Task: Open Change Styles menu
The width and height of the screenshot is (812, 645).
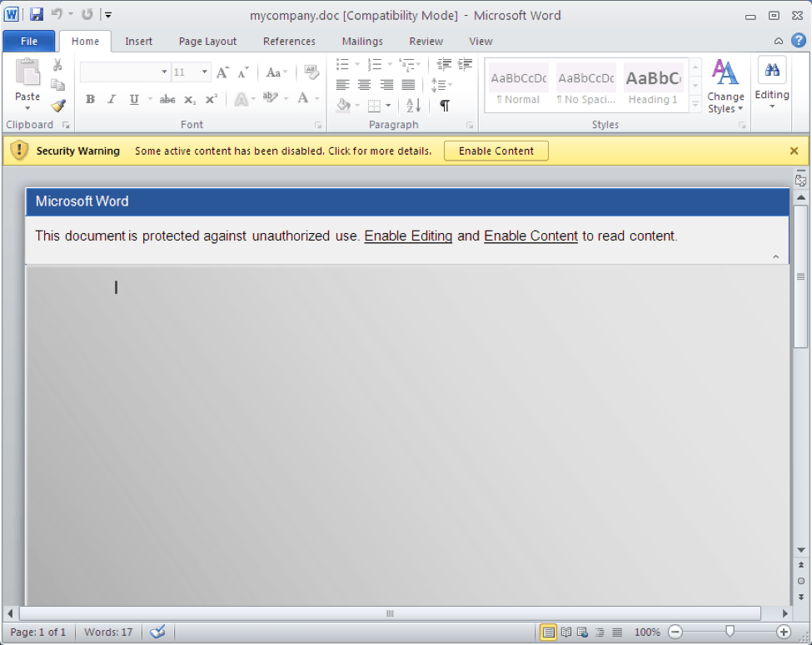Action: [x=725, y=86]
